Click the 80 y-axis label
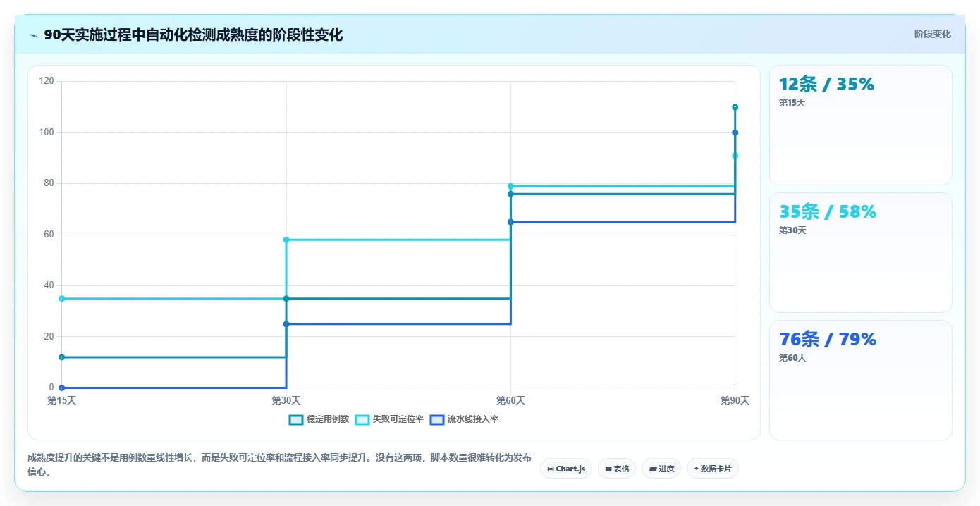This screenshot has height=506, width=980. tap(49, 183)
